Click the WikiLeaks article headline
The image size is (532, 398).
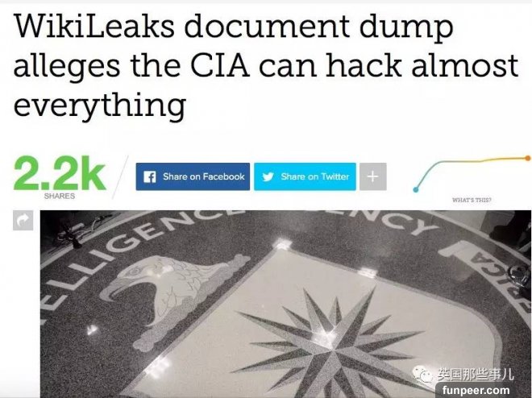coord(266,65)
